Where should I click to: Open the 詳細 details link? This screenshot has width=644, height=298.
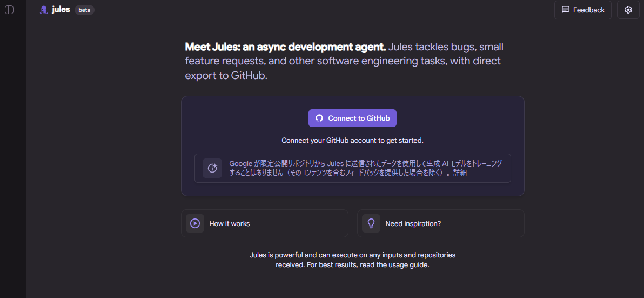click(x=460, y=173)
